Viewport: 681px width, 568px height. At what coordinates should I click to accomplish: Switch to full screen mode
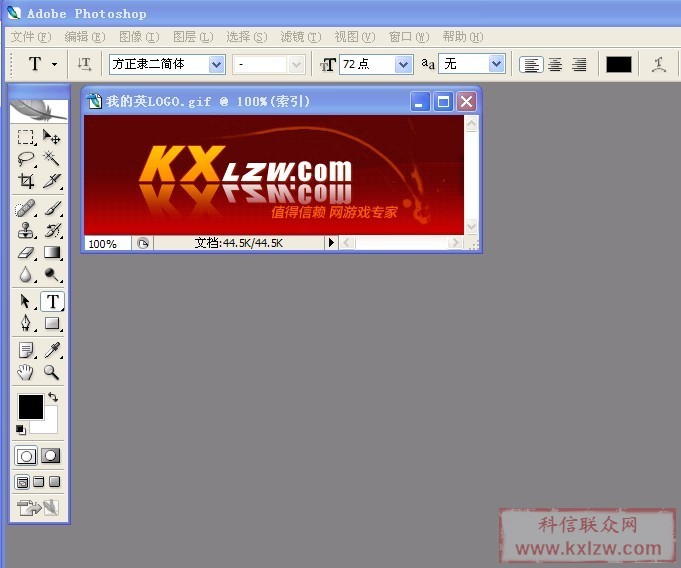(54, 482)
